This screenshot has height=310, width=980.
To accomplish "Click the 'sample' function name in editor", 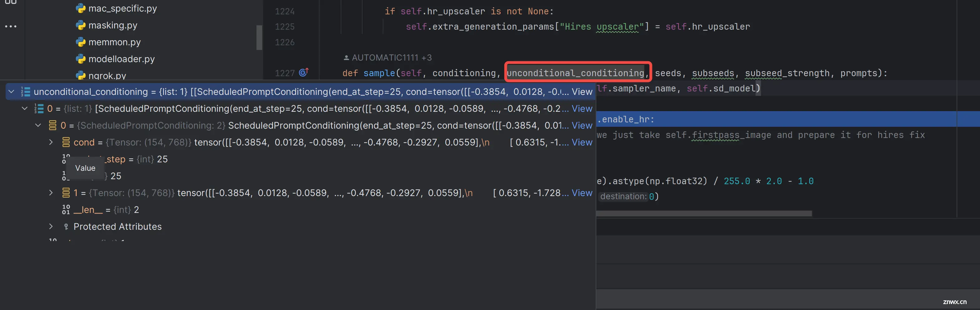I will pyautogui.click(x=379, y=73).
